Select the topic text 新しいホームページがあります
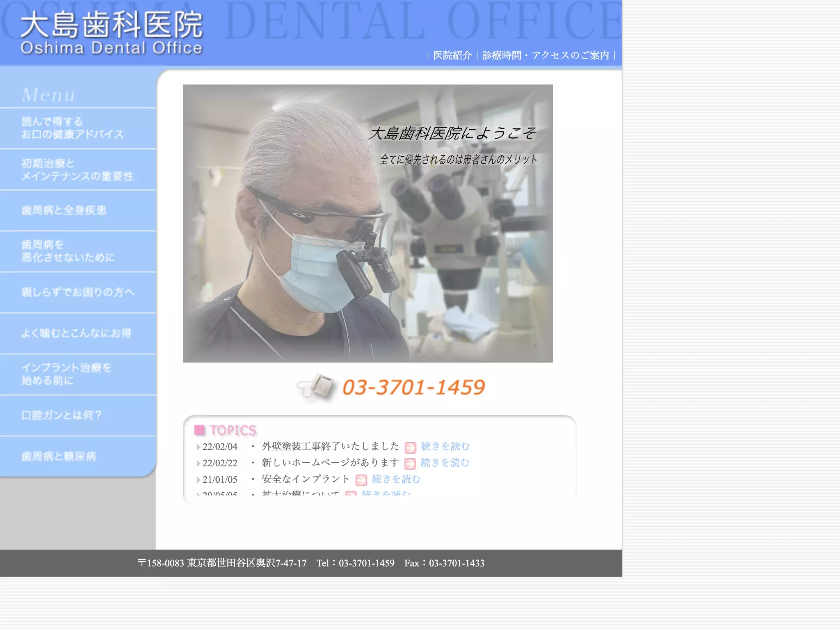The width and height of the screenshot is (840, 630). 330,463
